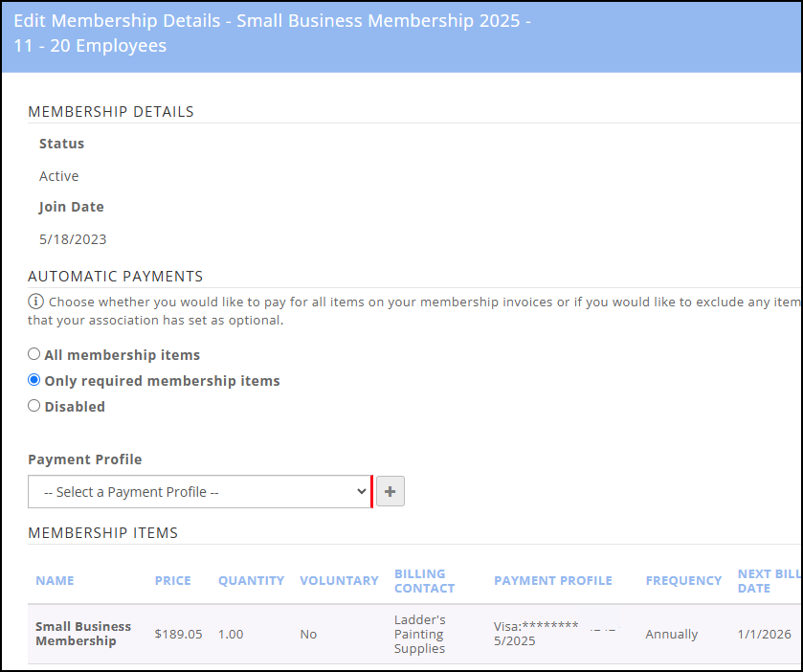Click the Price column header
This screenshot has width=803, height=672.
[172, 581]
